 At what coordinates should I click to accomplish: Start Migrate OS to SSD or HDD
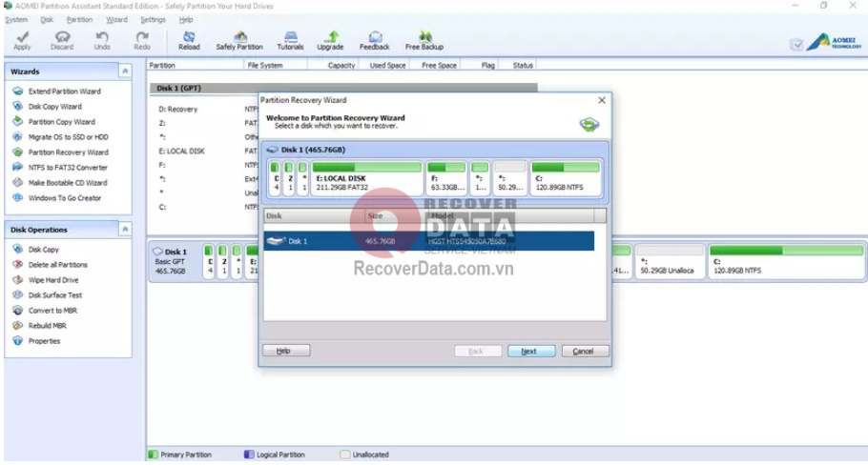click(x=68, y=136)
